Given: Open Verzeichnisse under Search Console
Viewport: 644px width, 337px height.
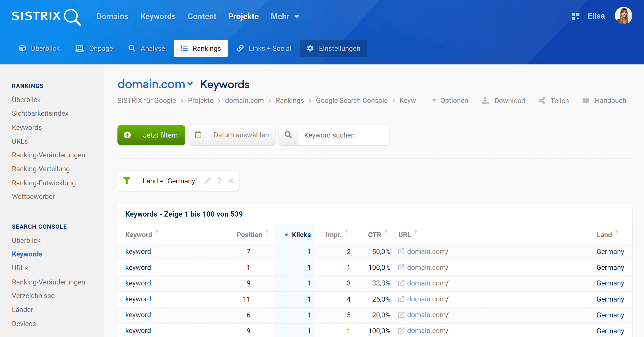Looking at the screenshot, I should 33,296.
